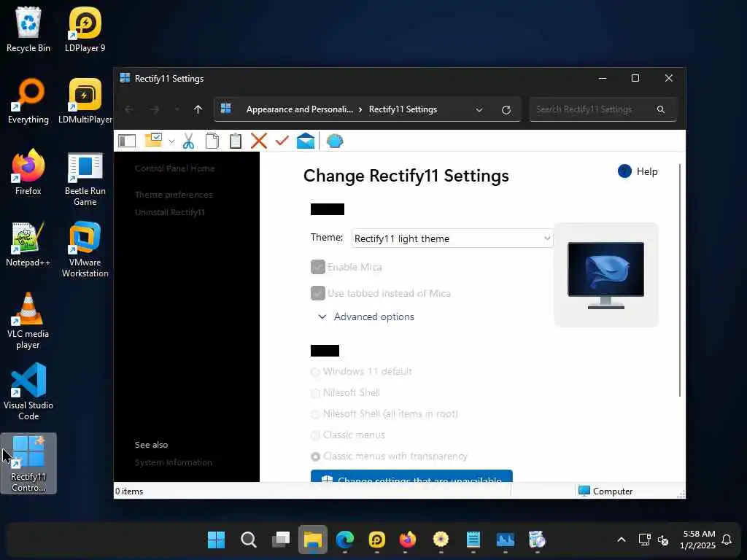This screenshot has height=560, width=747.
Task: Toggle Use tabbed instead of Mica checkbox
Action: coord(318,293)
